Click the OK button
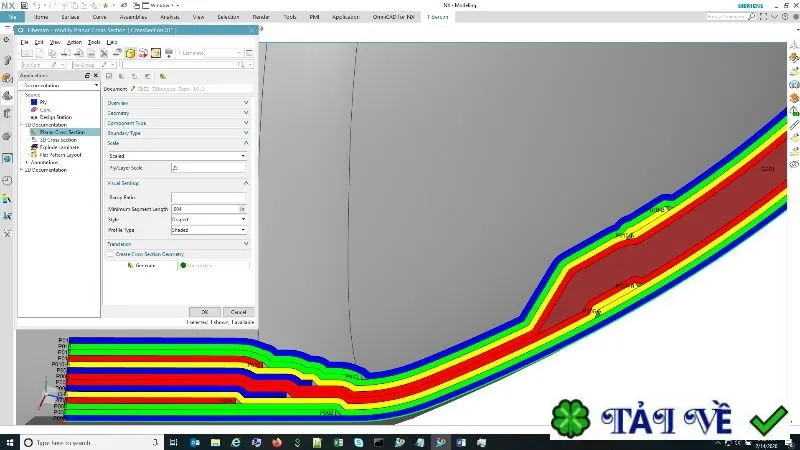Viewport: 800px width, 450px height. coord(205,312)
